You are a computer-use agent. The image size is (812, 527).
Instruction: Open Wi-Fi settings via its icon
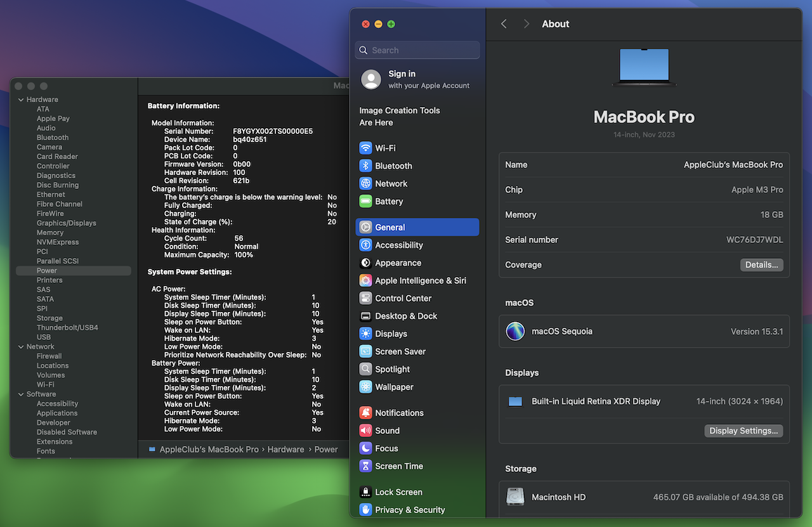(365, 148)
